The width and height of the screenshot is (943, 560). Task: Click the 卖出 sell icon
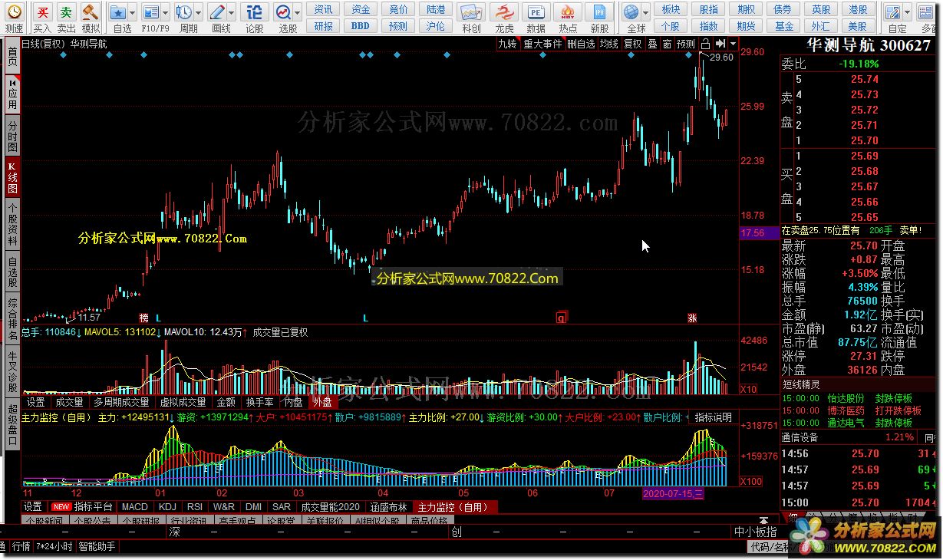point(67,12)
